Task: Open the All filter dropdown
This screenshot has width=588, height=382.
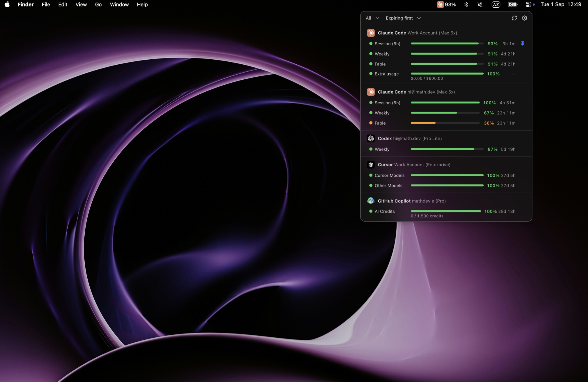Action: pyautogui.click(x=372, y=18)
